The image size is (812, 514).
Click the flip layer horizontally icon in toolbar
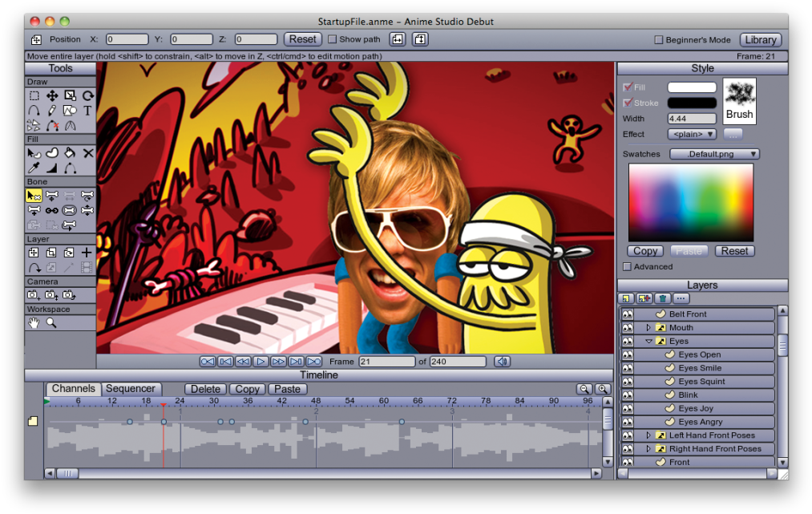click(398, 39)
